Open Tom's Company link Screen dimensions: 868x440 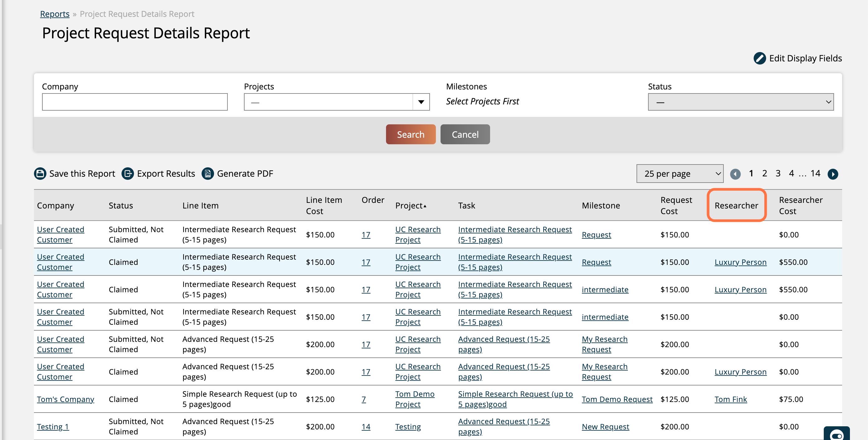click(x=65, y=399)
